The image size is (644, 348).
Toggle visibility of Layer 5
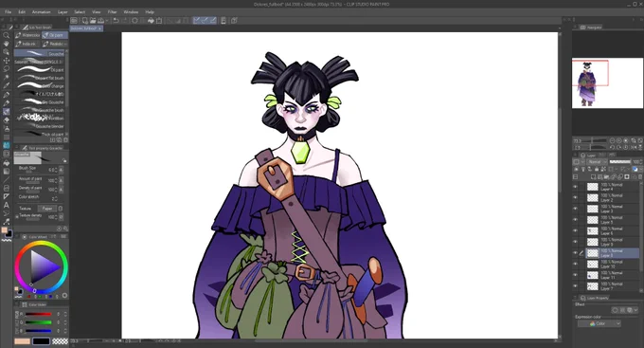575,220
